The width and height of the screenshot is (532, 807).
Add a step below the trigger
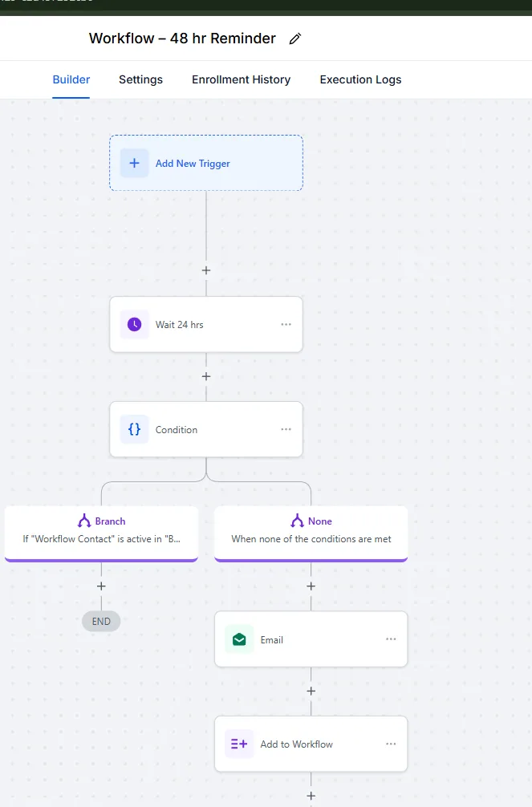206,270
